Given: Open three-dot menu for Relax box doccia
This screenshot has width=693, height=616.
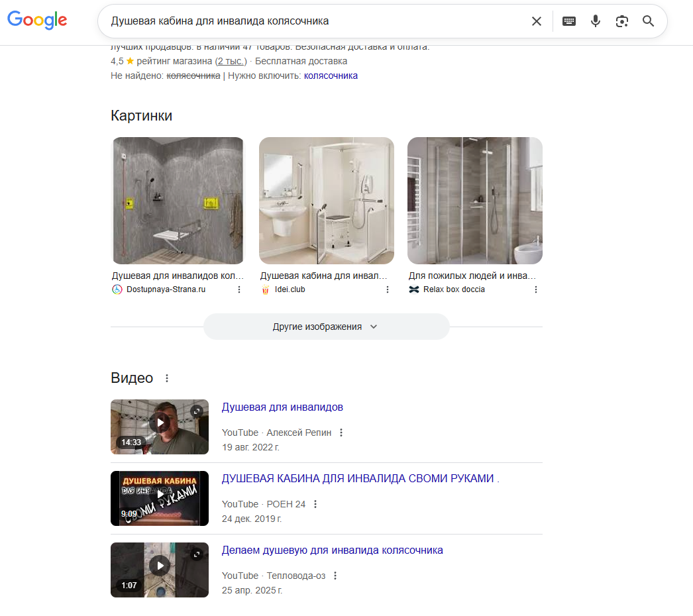Looking at the screenshot, I should coord(536,289).
